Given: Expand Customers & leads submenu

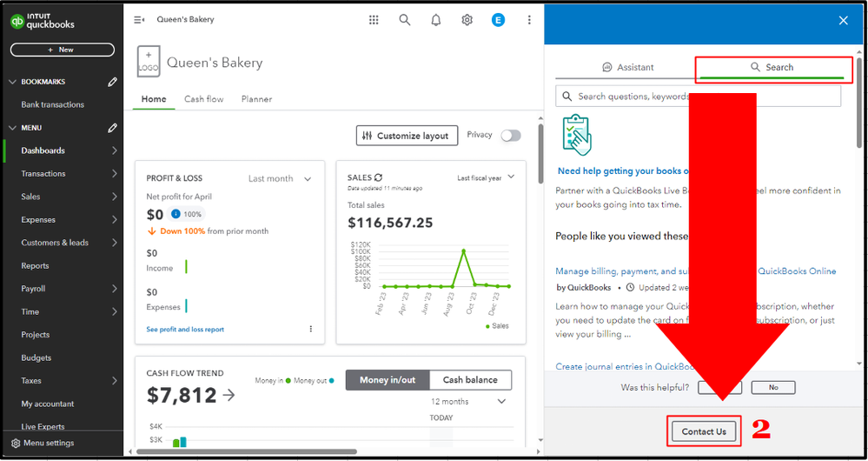Looking at the screenshot, I should pos(114,243).
